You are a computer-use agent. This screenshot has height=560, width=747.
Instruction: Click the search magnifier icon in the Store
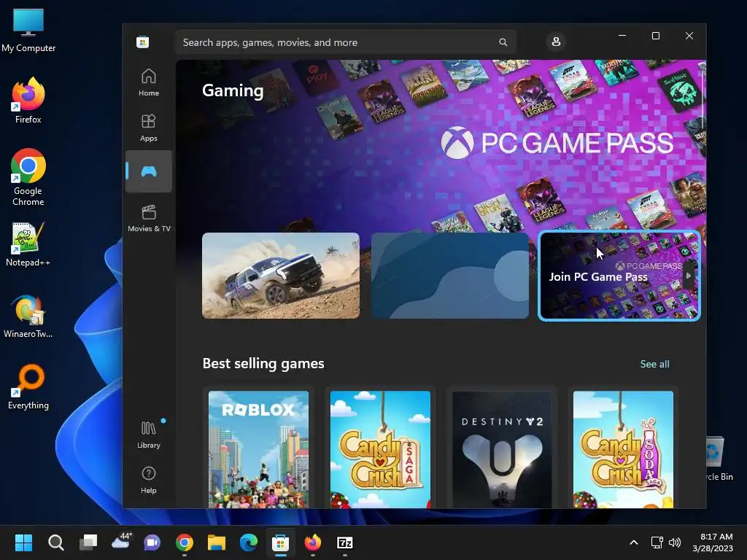click(503, 42)
